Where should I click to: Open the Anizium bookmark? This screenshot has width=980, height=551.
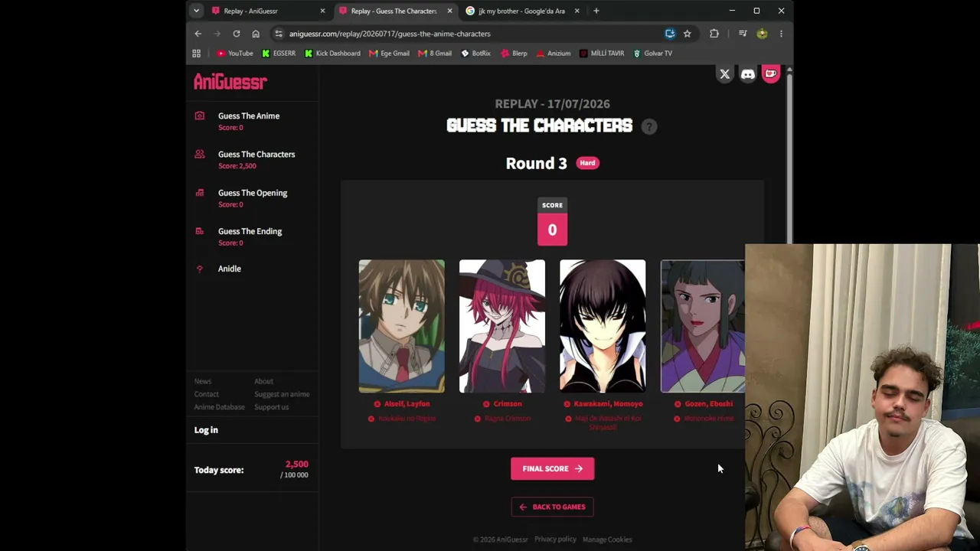[554, 54]
